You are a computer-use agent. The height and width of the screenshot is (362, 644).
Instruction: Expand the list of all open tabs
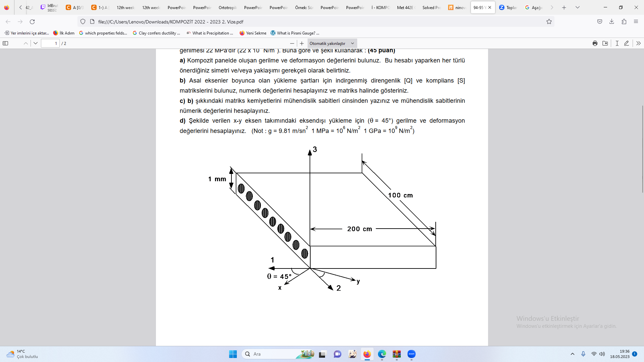pyautogui.click(x=578, y=7)
